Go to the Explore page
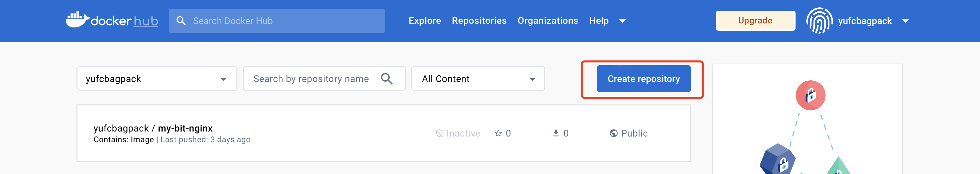The width and height of the screenshot is (980, 174). (x=425, y=21)
